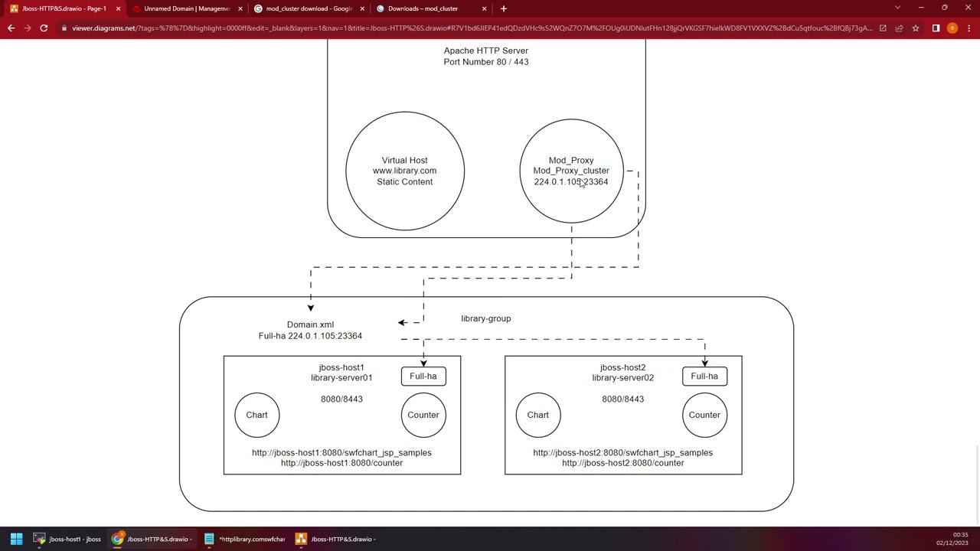980x551 pixels.
Task: Select Counter circle in jboss-host2
Action: pos(704,415)
